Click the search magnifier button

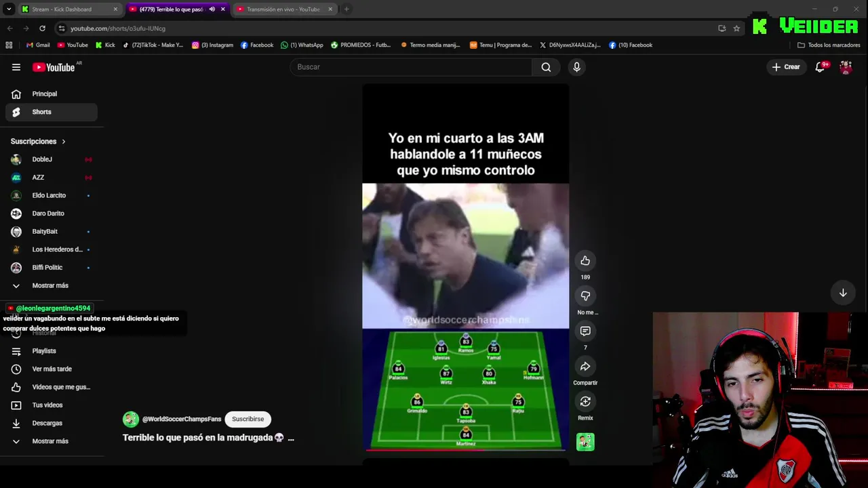tap(546, 67)
